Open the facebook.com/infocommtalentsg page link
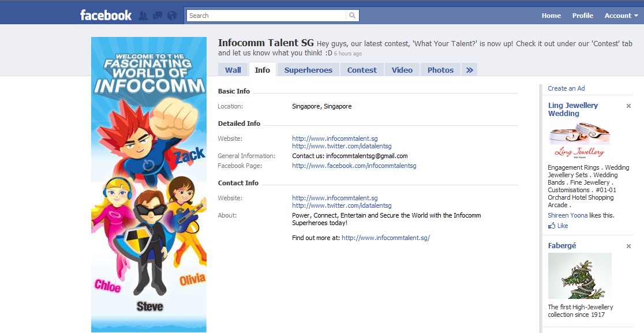This screenshot has width=644, height=333. [x=354, y=166]
